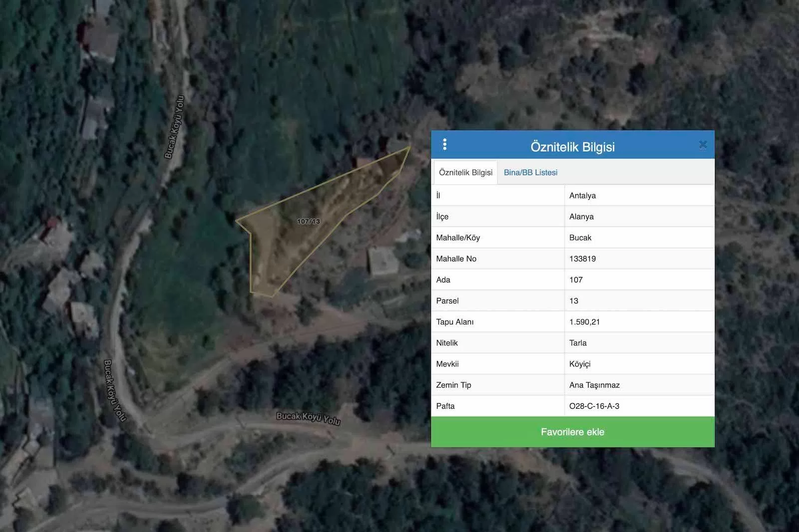799x532 pixels.
Task: Close the Öznitelik Bilgisi panel
Action: point(703,145)
